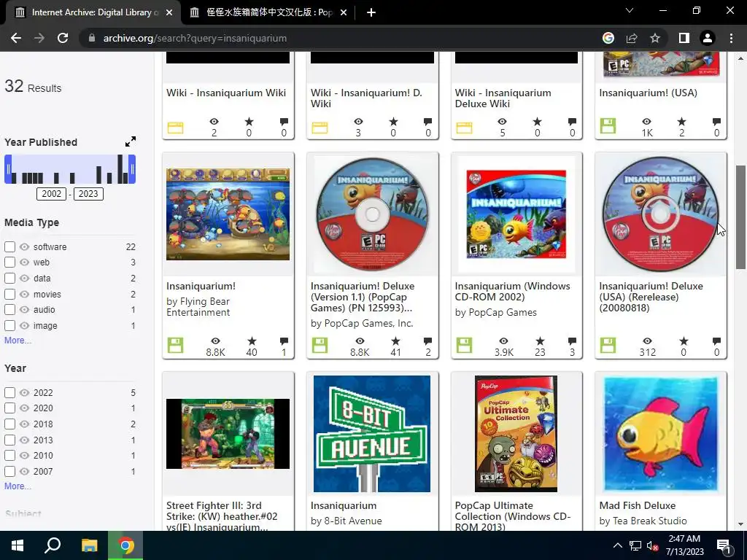Click the Google icon in the address bar

pos(608,38)
